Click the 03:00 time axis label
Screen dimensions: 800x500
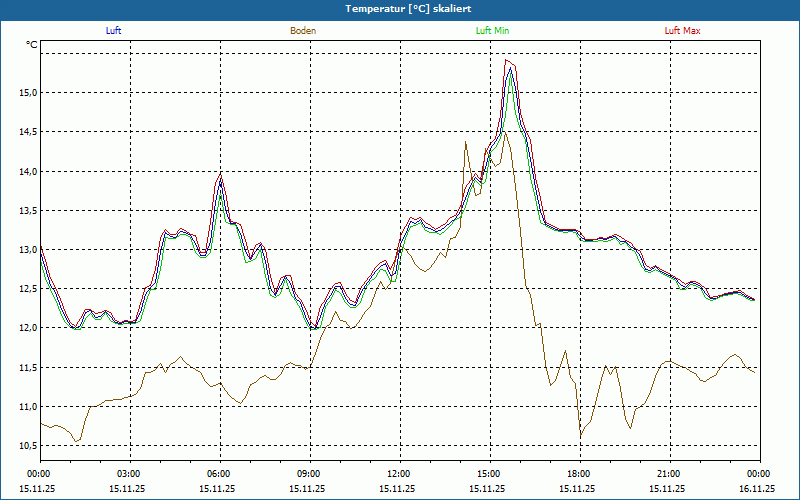click(129, 474)
